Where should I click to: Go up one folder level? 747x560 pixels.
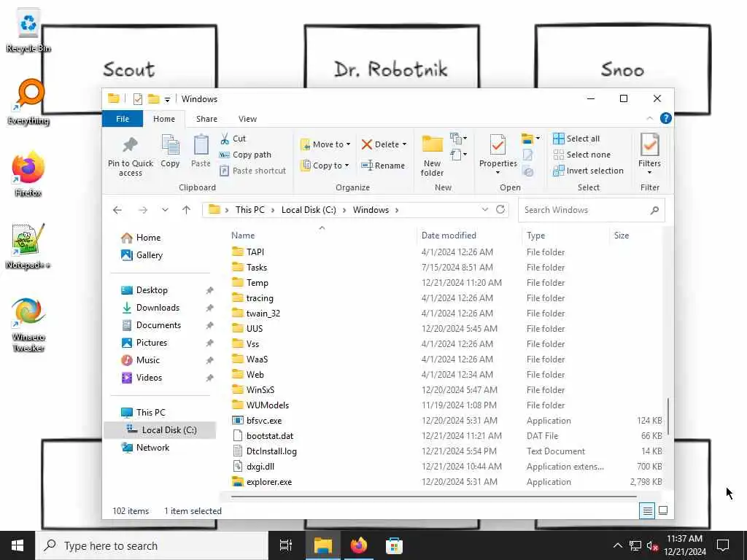tap(186, 210)
